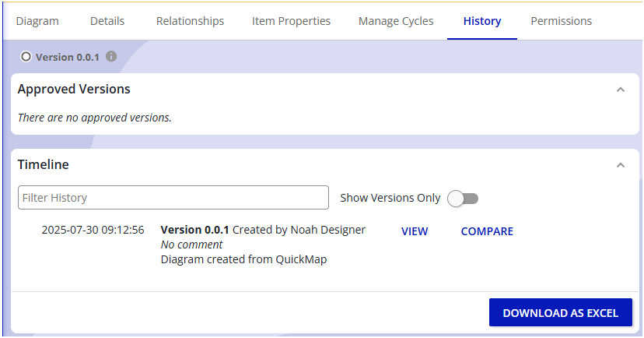The image size is (644, 338).
Task: Open the Permissions tab
Action: pos(561,21)
